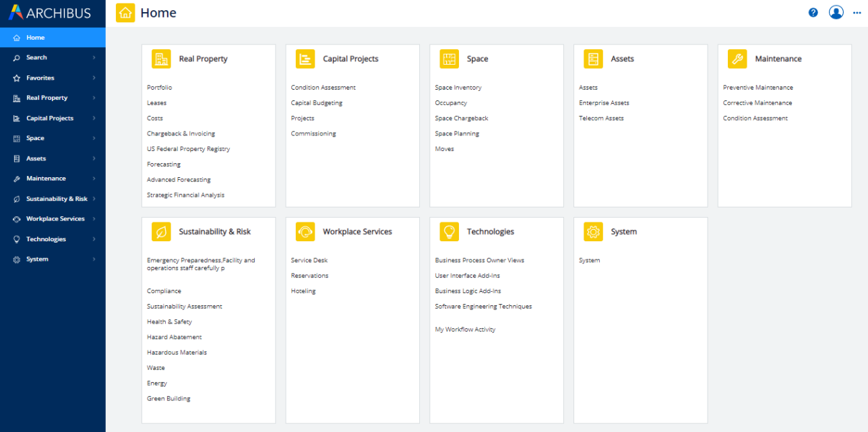Click the Real Property building icon tile
The image size is (868, 432).
(161, 59)
